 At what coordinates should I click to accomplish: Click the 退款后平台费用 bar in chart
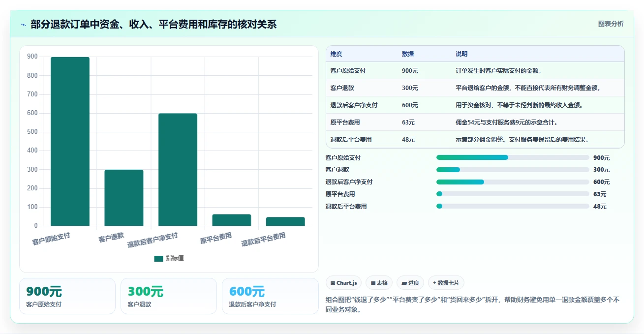(285, 221)
